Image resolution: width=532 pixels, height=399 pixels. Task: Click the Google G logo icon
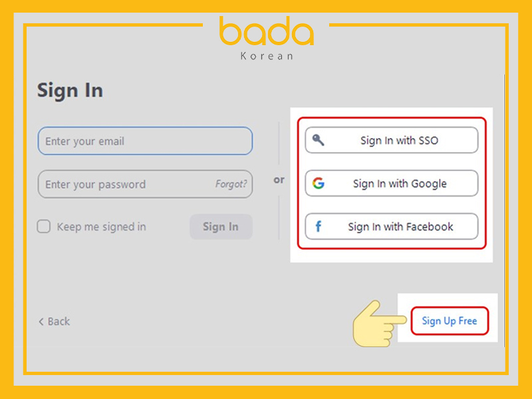click(x=319, y=184)
